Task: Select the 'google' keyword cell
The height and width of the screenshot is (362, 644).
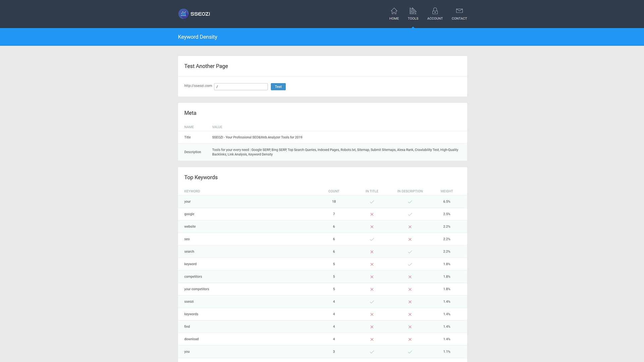Action: pyautogui.click(x=189, y=214)
